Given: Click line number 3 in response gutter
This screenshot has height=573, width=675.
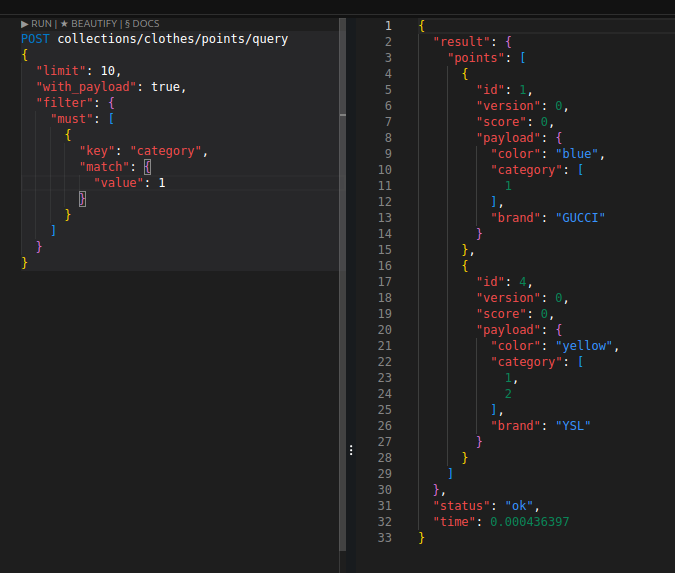Looking at the screenshot, I should coord(387,57).
